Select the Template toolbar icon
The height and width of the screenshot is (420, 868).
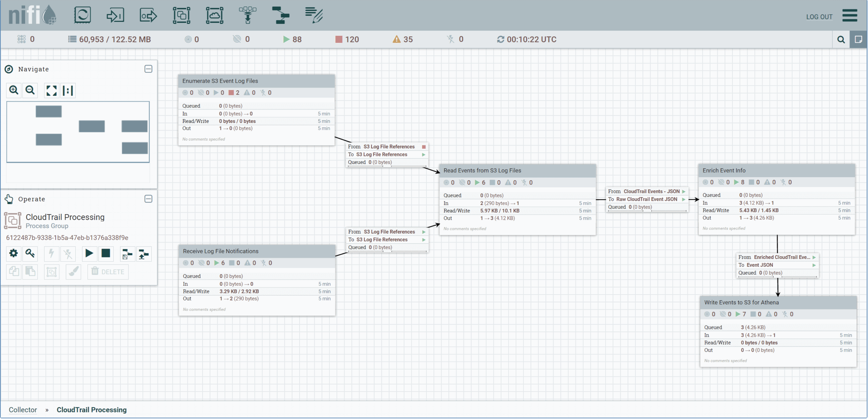coord(280,15)
